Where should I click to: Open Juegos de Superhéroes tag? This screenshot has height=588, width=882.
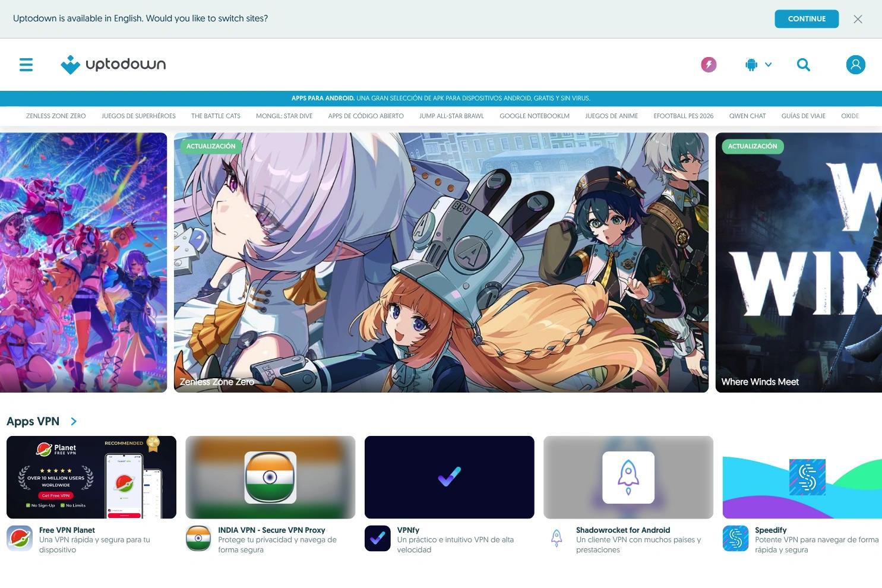[x=138, y=116]
